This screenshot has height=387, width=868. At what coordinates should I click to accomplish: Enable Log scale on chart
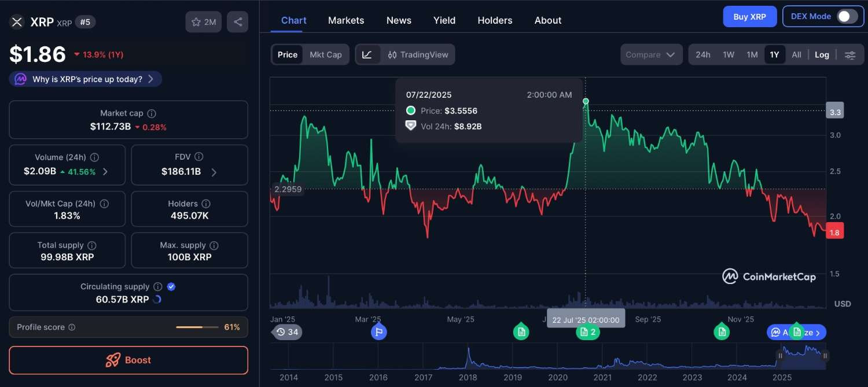822,55
